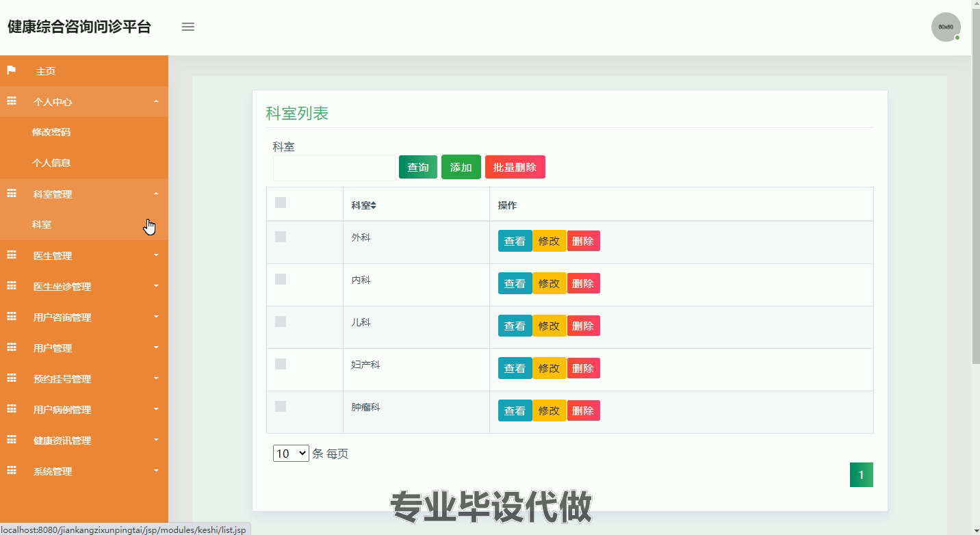Check the box for the 内科 row
Screen dimensions: 980x535
(x=281, y=279)
